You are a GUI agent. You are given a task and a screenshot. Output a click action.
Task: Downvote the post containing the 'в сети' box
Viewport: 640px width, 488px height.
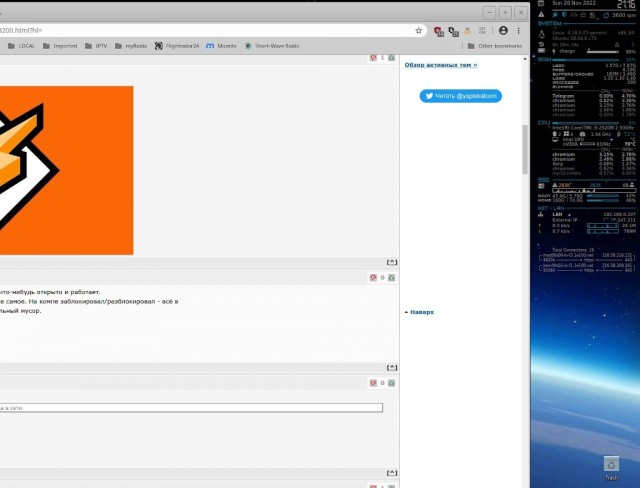373,383
